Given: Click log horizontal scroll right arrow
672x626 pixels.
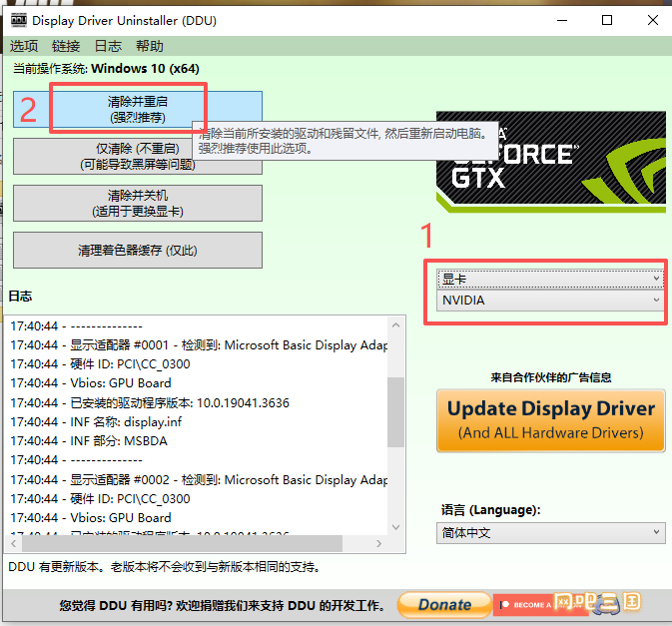Looking at the screenshot, I should click(378, 544).
